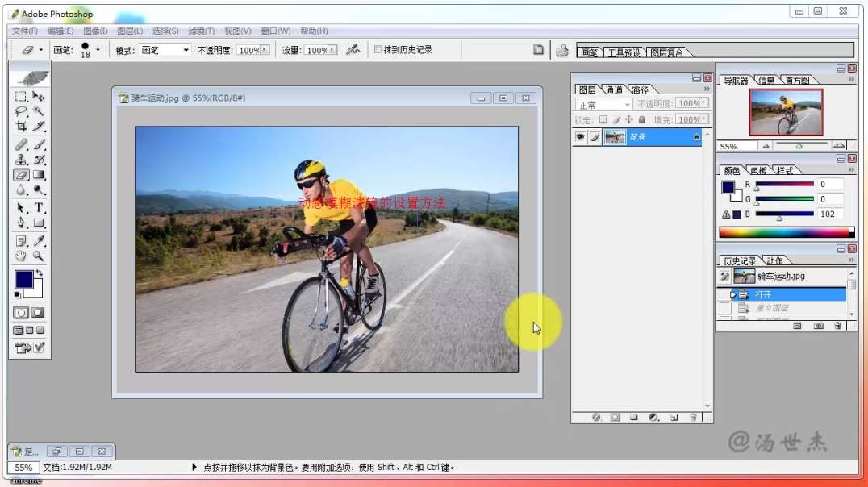The image size is (868, 487).
Task: Click the Navigator zoom slider
Action: [x=799, y=146]
